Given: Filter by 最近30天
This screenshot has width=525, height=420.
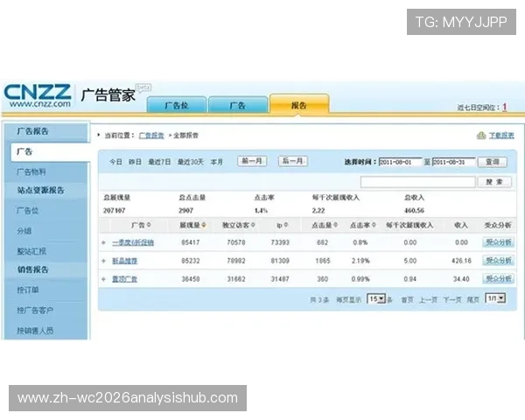Looking at the screenshot, I should pyautogui.click(x=191, y=162).
